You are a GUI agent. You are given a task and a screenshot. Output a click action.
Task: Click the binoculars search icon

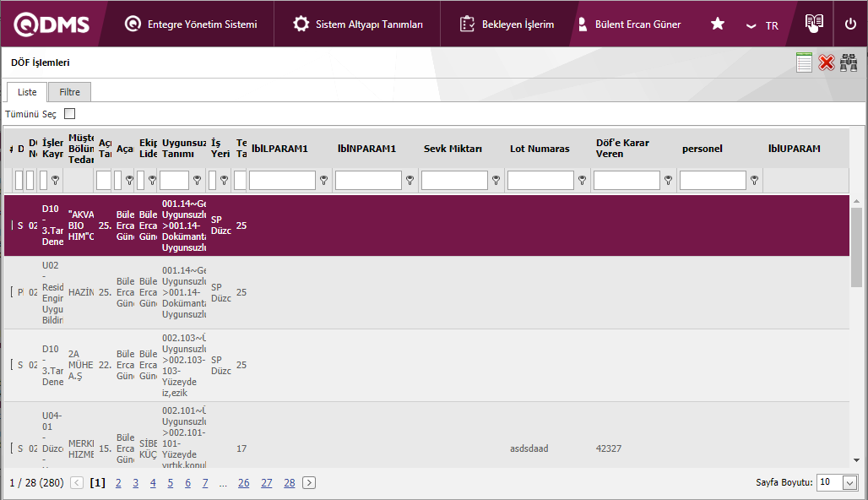tap(849, 62)
